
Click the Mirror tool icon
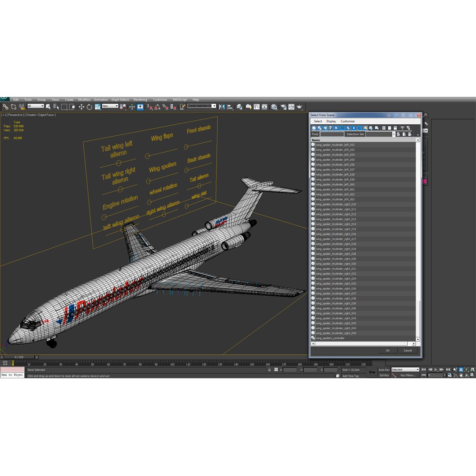coord(222,107)
